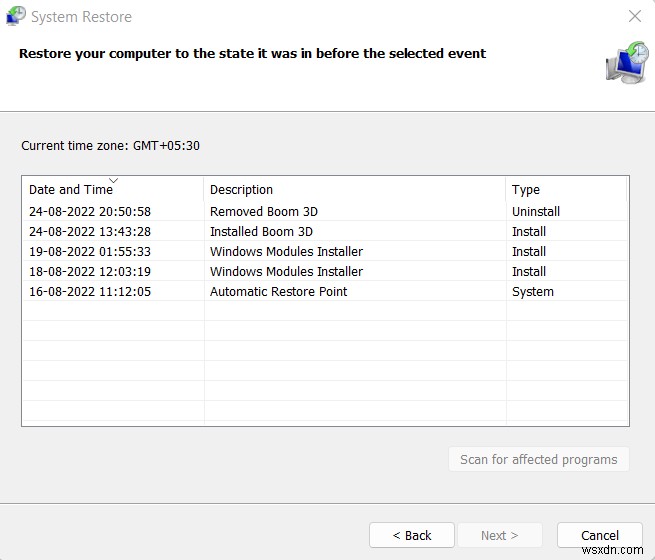
Task: Go back with the Back button
Action: pyautogui.click(x=412, y=535)
